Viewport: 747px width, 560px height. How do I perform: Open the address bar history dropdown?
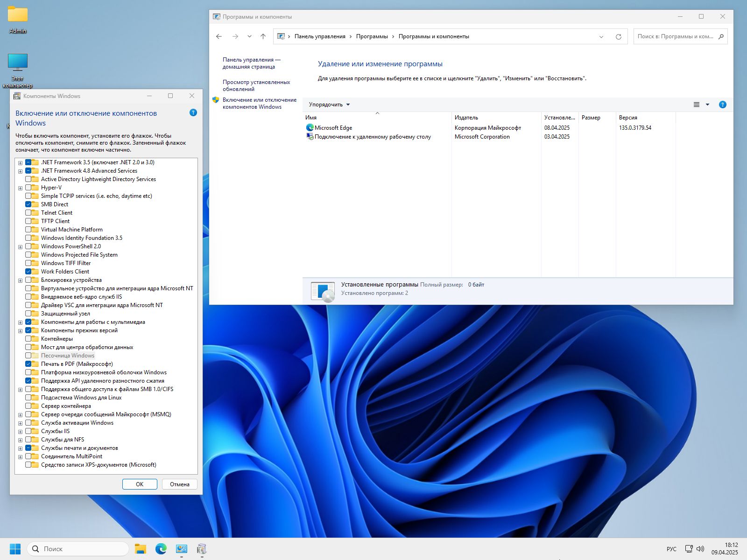coord(601,36)
